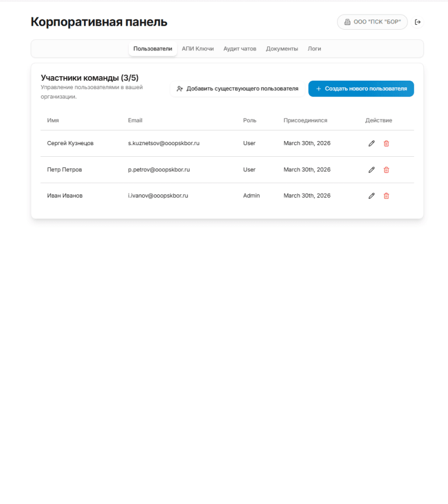This screenshot has height=504, width=448.
Task: Click the User role of Петр Петров
Action: pos(249,170)
